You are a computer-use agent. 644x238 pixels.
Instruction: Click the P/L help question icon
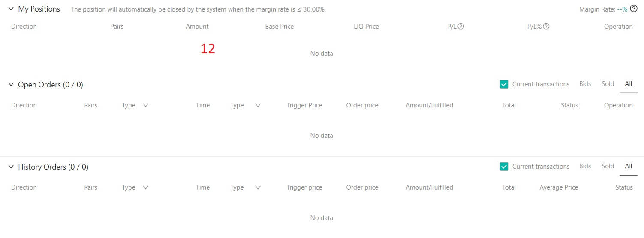(x=461, y=27)
